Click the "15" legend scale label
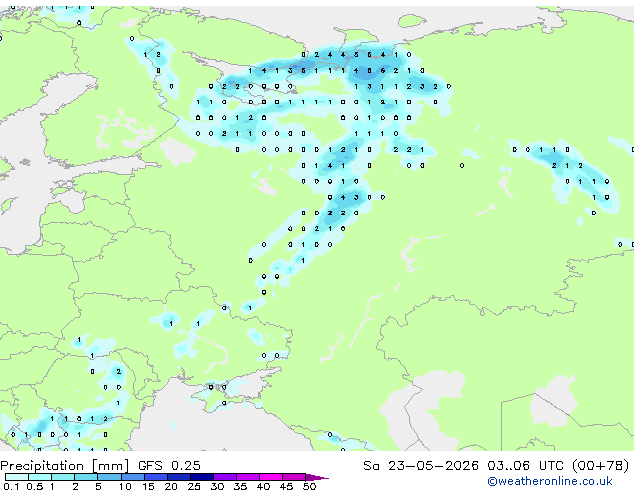Image resolution: width=634 pixels, height=490 pixels. click(148, 486)
